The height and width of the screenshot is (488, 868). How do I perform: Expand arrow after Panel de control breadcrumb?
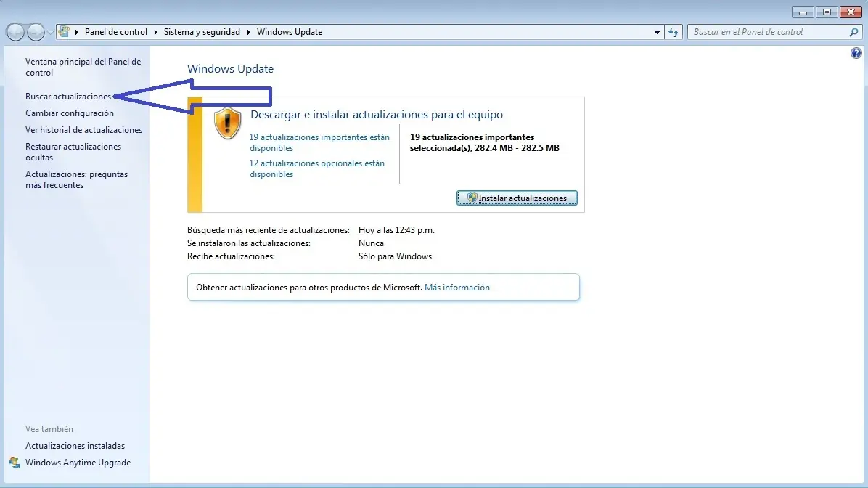pyautogui.click(x=155, y=32)
